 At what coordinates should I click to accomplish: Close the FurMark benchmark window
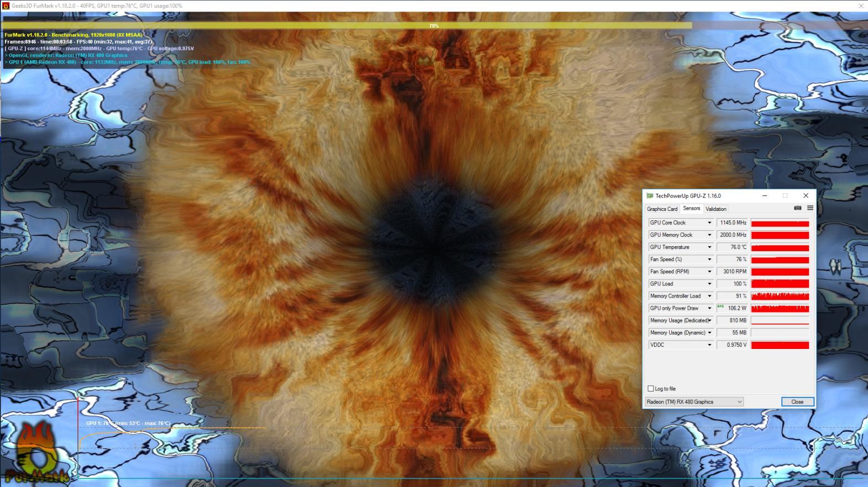pyautogui.click(x=861, y=6)
